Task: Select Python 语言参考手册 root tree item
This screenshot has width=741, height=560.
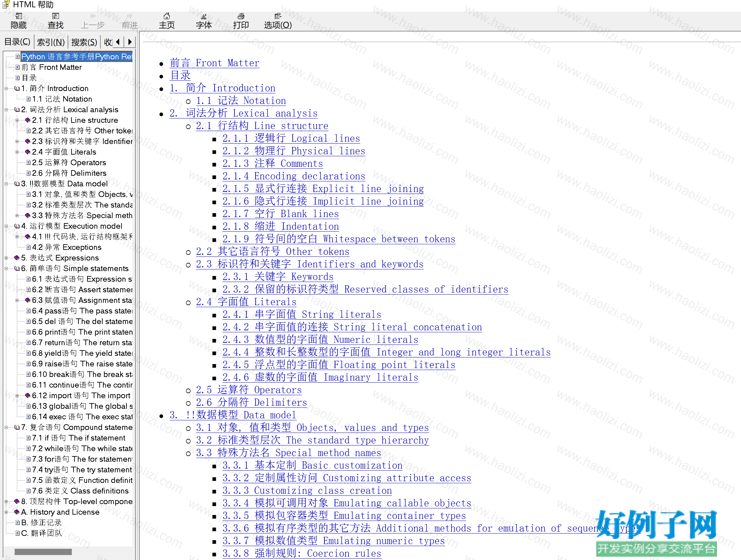Action: [77, 57]
